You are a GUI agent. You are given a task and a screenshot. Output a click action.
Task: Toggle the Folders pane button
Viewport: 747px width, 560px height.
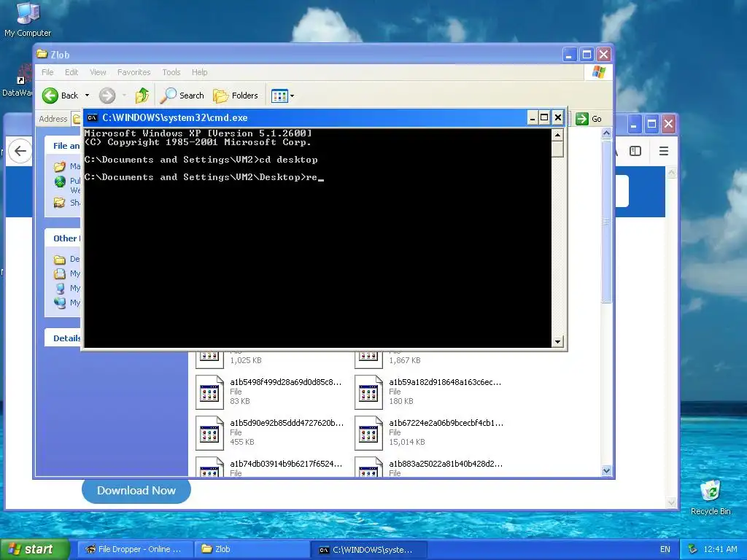236,96
